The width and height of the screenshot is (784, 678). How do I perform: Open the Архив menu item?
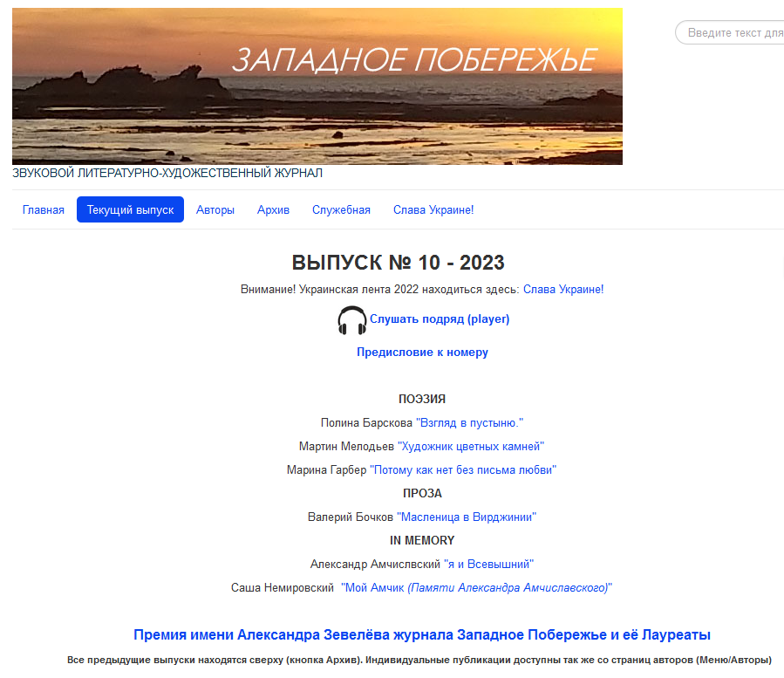273,209
